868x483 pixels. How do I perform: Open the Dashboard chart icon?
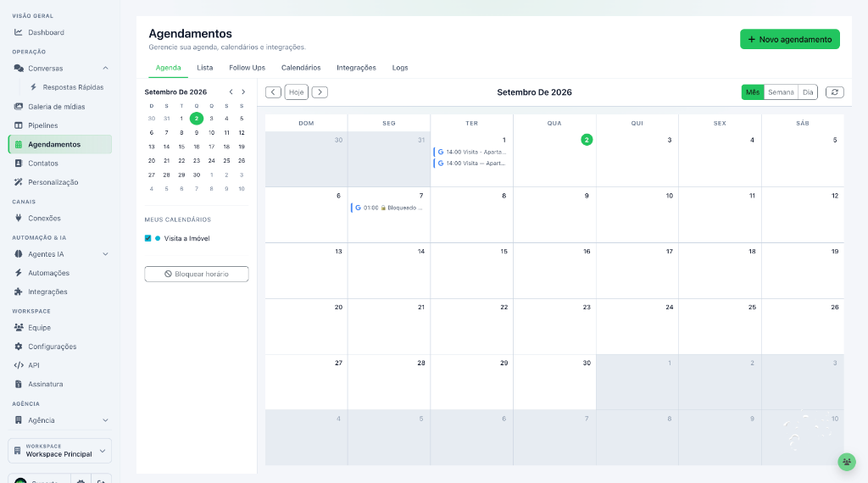tap(19, 32)
